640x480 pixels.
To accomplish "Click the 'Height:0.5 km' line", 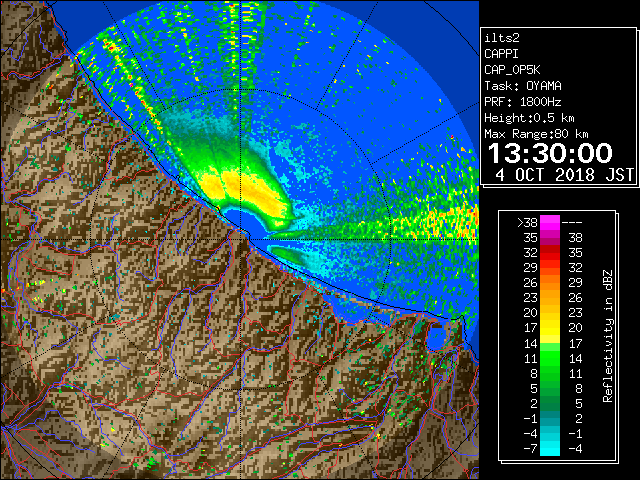I will (x=529, y=118).
